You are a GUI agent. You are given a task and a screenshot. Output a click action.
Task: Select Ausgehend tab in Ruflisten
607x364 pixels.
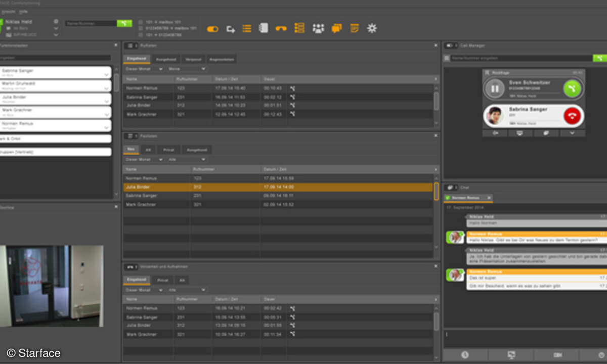pos(165,59)
